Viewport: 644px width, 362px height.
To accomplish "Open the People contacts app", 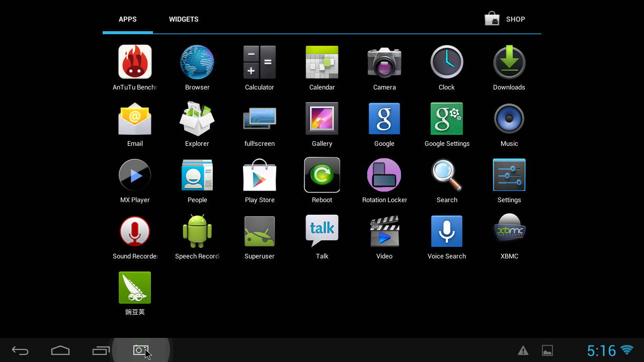I will pyautogui.click(x=197, y=175).
